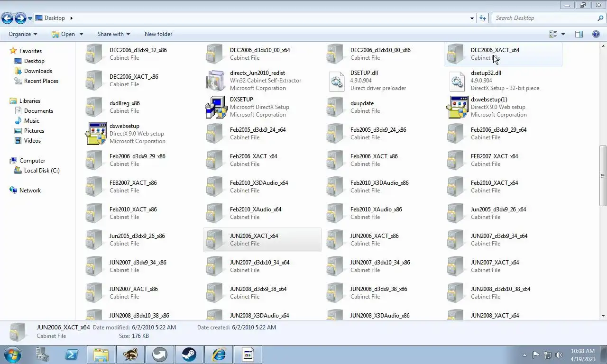Screen dimensions: 607x364
Task: Open Steam from the taskbar
Action: 189,355
